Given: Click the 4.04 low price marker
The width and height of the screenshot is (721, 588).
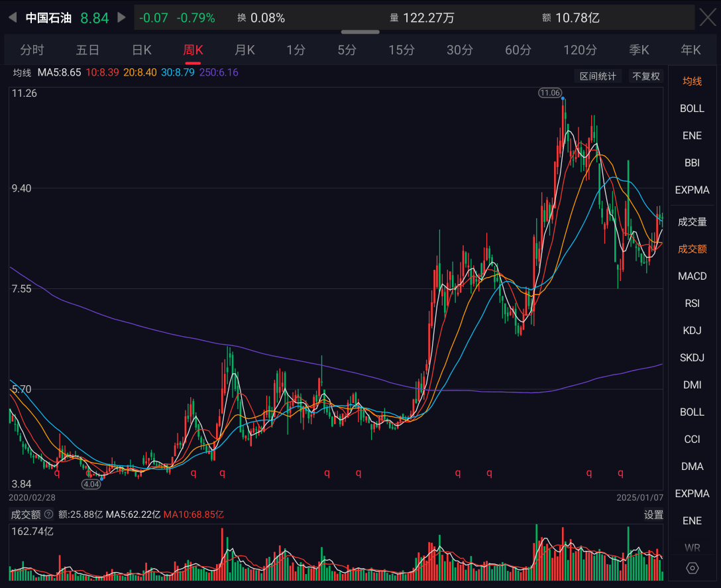Looking at the screenshot, I should tap(91, 484).
